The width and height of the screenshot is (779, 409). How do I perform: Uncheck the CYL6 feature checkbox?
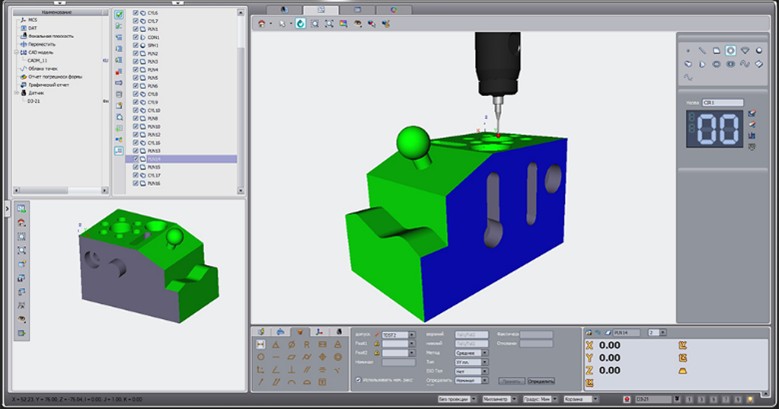[x=136, y=12]
